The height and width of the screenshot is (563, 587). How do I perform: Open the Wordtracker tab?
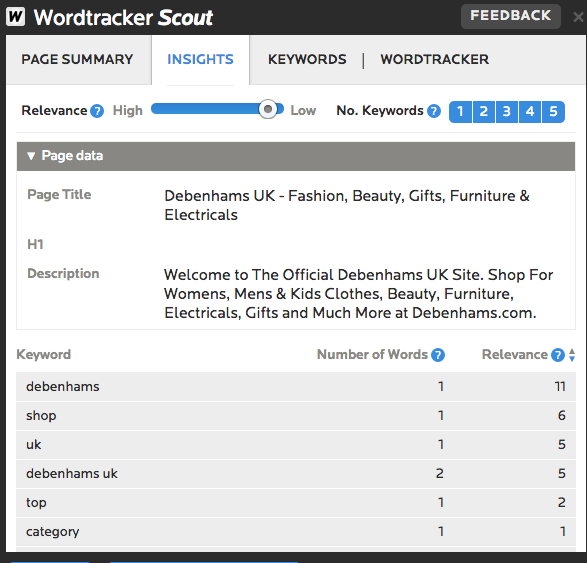coord(435,60)
